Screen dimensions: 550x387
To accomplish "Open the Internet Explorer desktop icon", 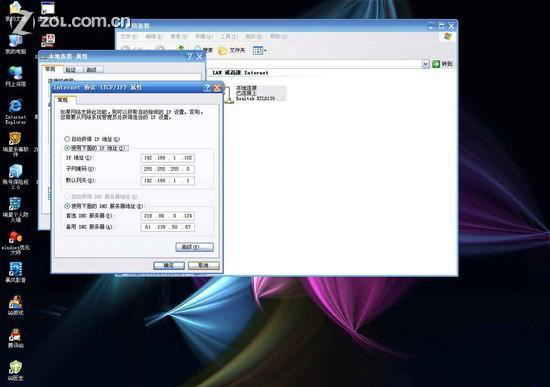I will (x=15, y=111).
